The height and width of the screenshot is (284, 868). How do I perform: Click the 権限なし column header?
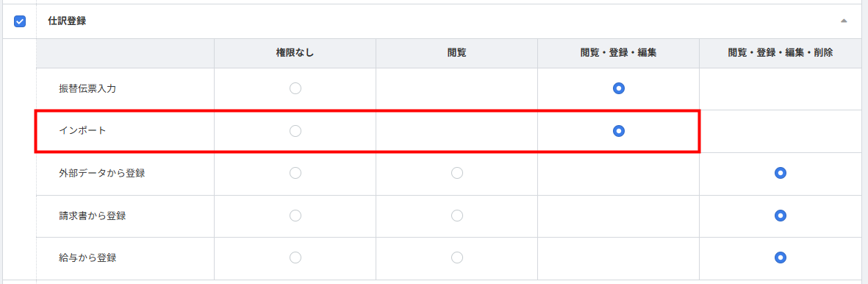click(x=295, y=53)
